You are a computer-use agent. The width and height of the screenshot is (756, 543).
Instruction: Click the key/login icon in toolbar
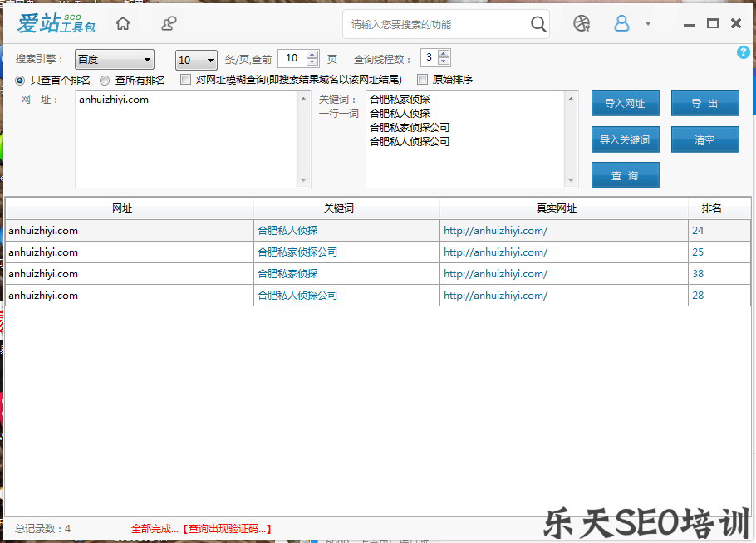[169, 24]
